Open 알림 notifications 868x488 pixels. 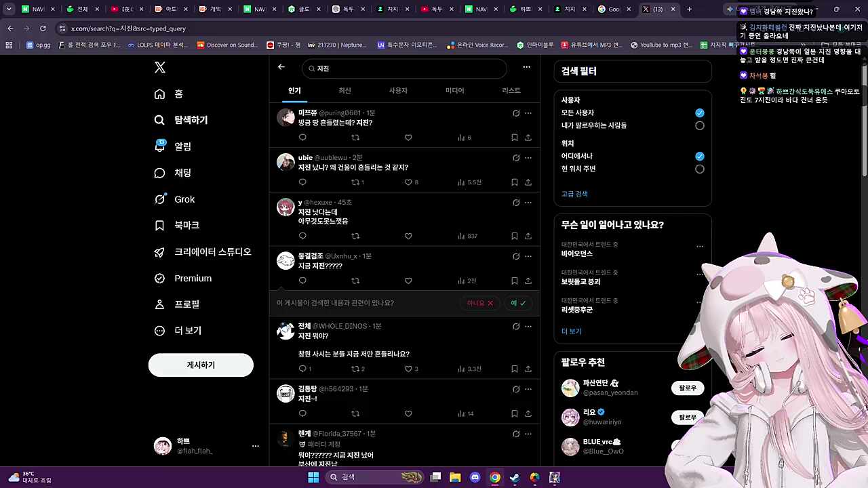(x=173, y=146)
